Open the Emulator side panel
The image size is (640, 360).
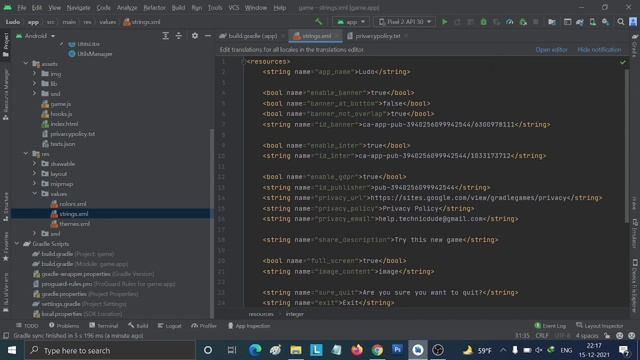pyautogui.click(x=635, y=233)
